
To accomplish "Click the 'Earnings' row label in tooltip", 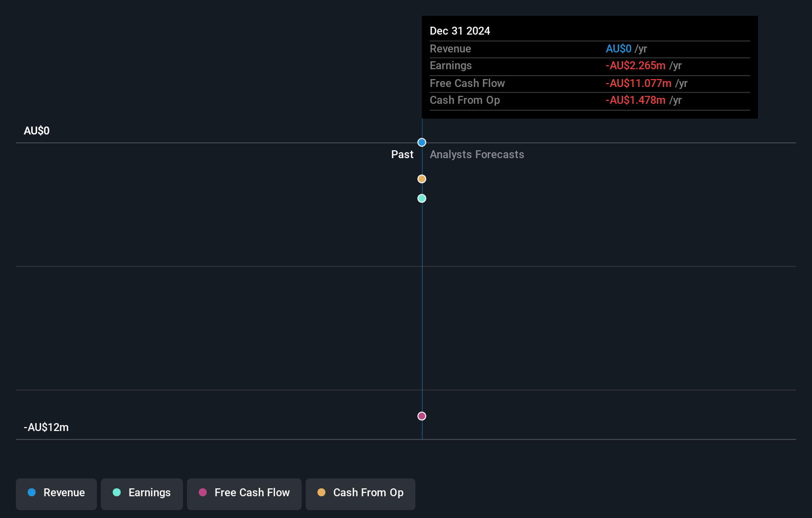I will click(x=451, y=65).
